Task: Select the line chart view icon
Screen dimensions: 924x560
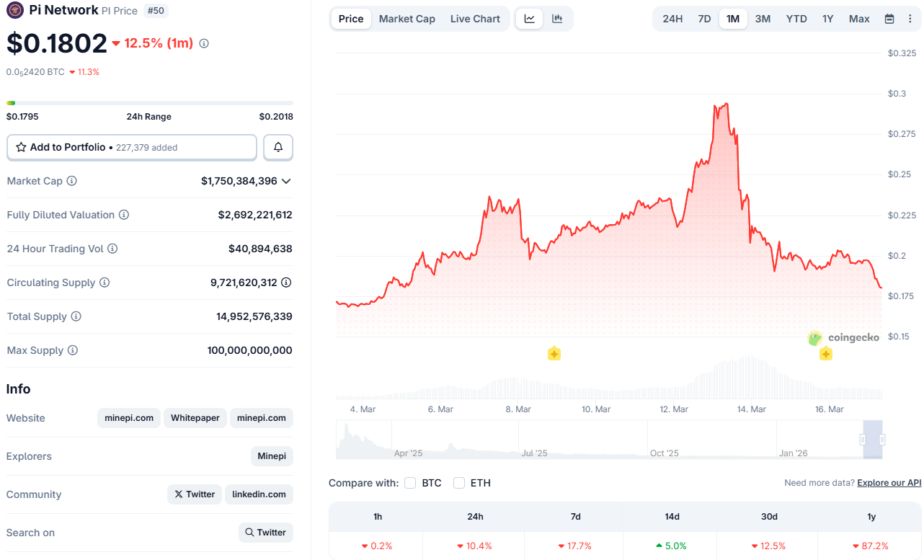Action: 530,19
